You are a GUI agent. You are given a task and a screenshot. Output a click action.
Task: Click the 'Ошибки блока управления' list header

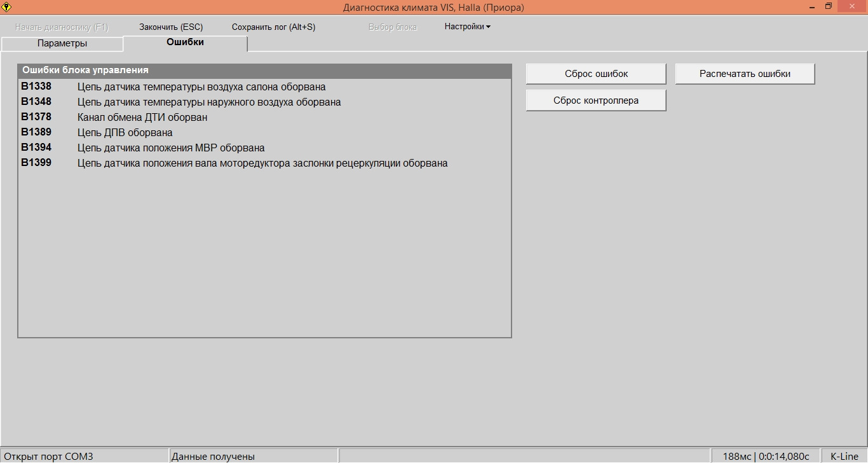pyautogui.click(x=264, y=71)
